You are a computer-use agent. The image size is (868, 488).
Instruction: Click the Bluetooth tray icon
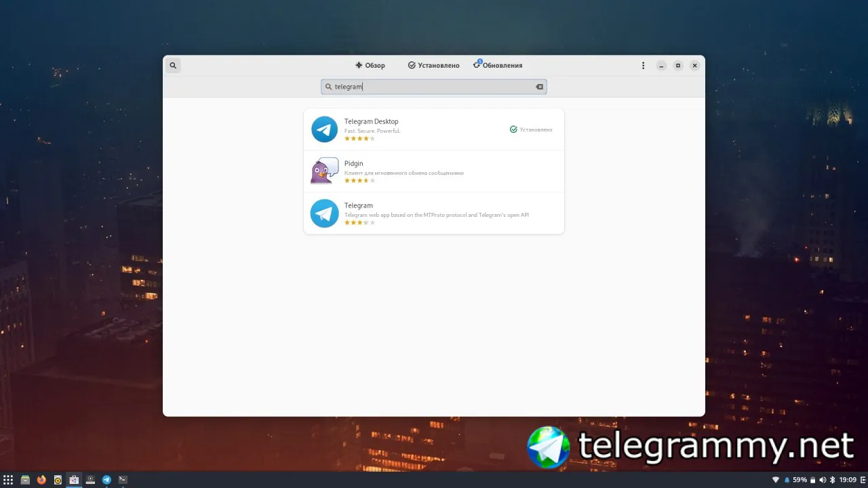pyautogui.click(x=833, y=480)
